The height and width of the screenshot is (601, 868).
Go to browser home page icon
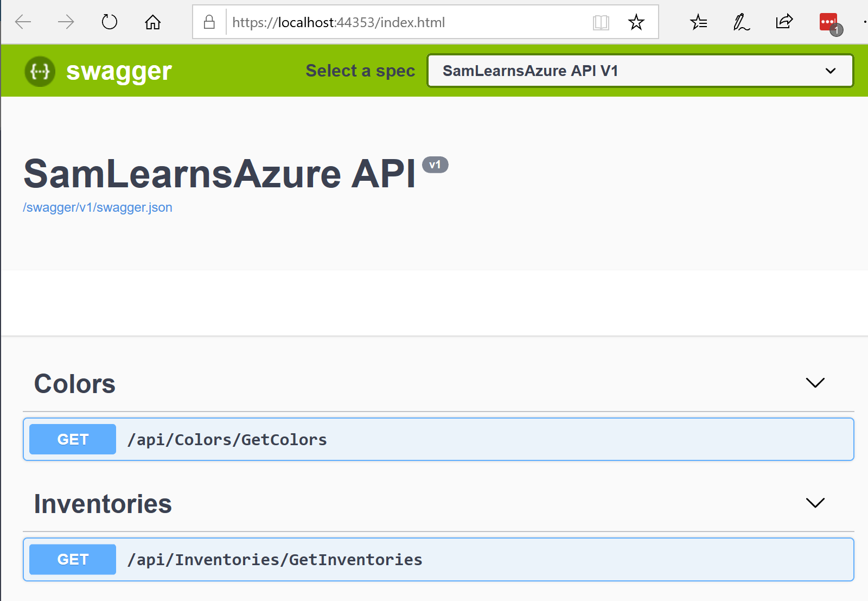152,22
